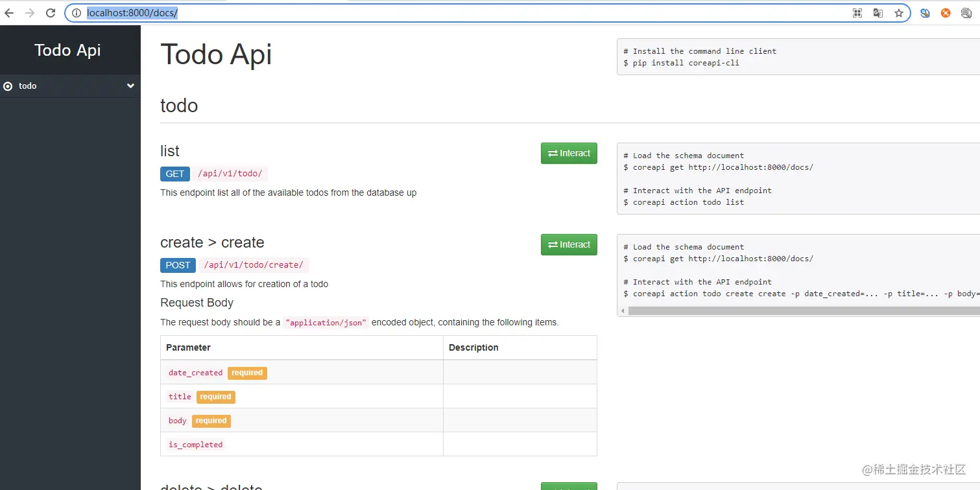Click the left arrow of code block scrollbar
The height and width of the screenshot is (490, 980).
(623, 311)
